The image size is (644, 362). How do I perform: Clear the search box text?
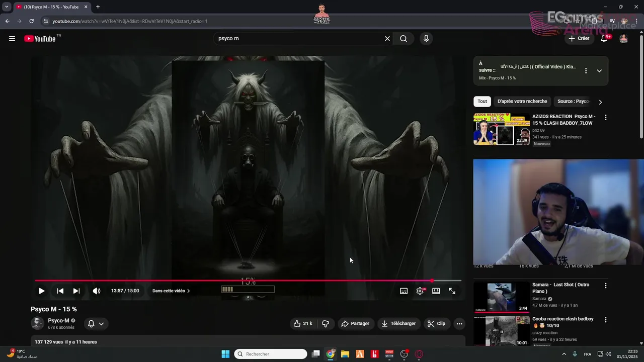(x=387, y=39)
